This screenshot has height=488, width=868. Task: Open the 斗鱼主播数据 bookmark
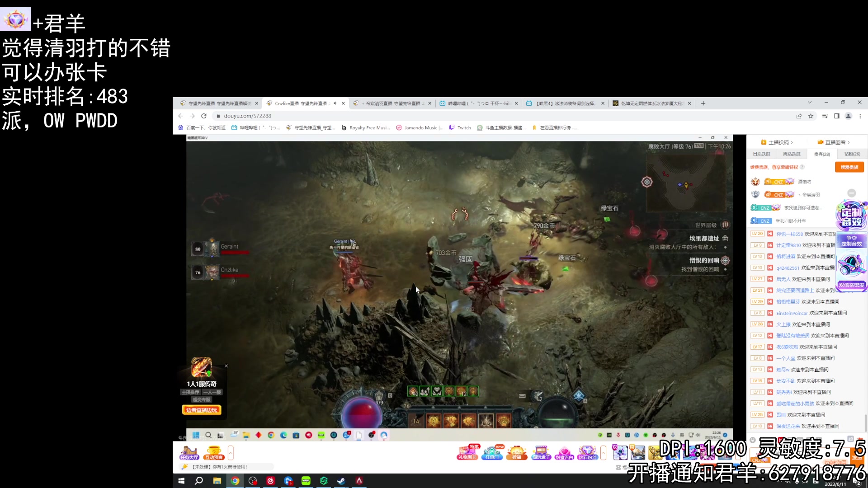[501, 128]
